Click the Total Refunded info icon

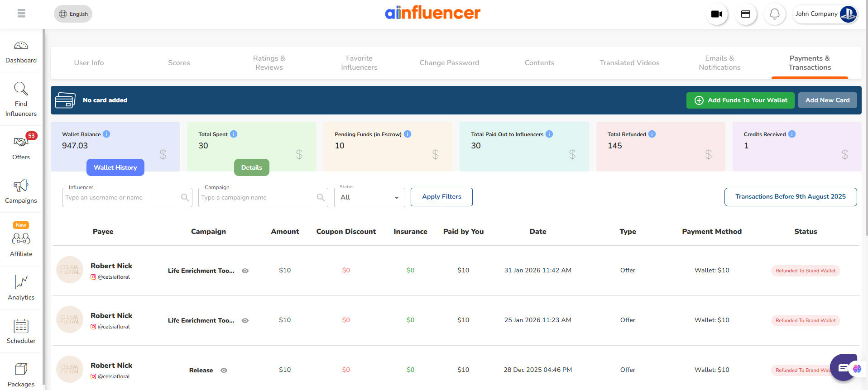(652, 134)
